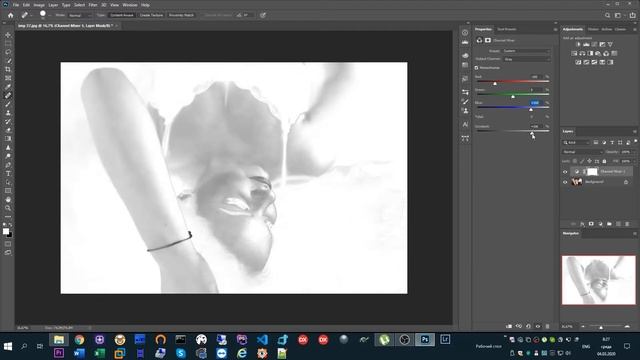Open the brush preset picker dropdown
This screenshot has width=640, height=360.
click(49, 16)
